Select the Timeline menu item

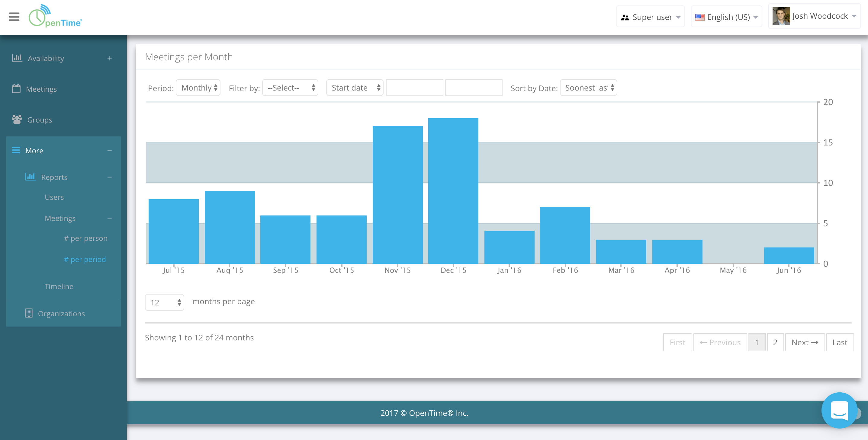pyautogui.click(x=59, y=286)
